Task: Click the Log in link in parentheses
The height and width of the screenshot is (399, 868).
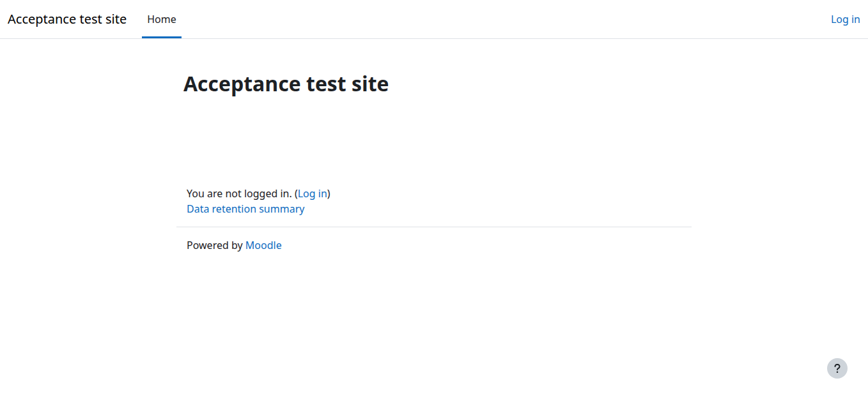Action: coord(313,193)
